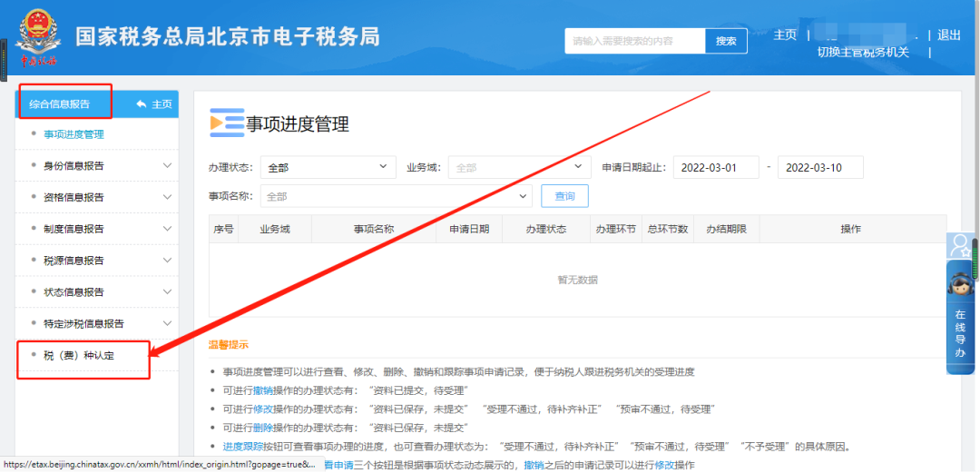Click the 序号 column header
This screenshot has width=980, height=473.
(x=223, y=229)
